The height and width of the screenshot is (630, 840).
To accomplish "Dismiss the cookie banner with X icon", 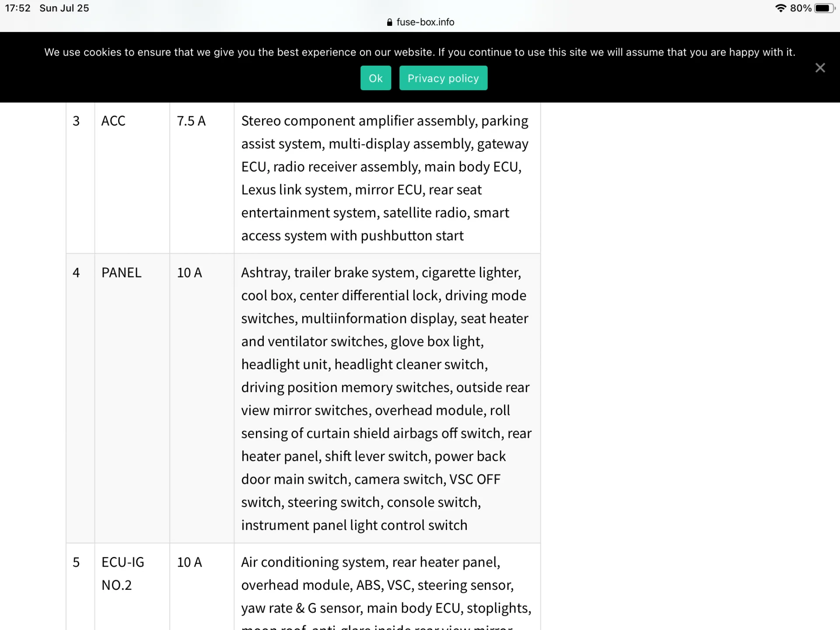I will point(820,68).
